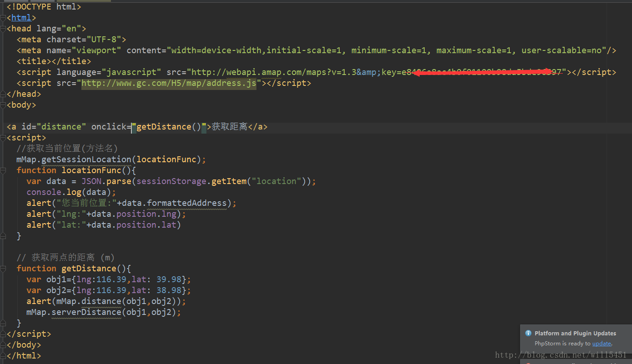The image size is (632, 364).
Task: Collapse the opening <script> block fold marker
Action: pos(3,138)
